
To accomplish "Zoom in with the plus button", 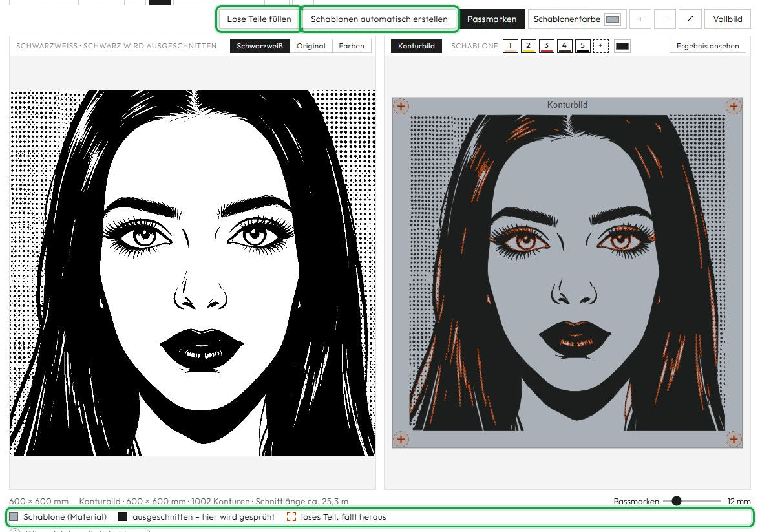I will coord(640,19).
